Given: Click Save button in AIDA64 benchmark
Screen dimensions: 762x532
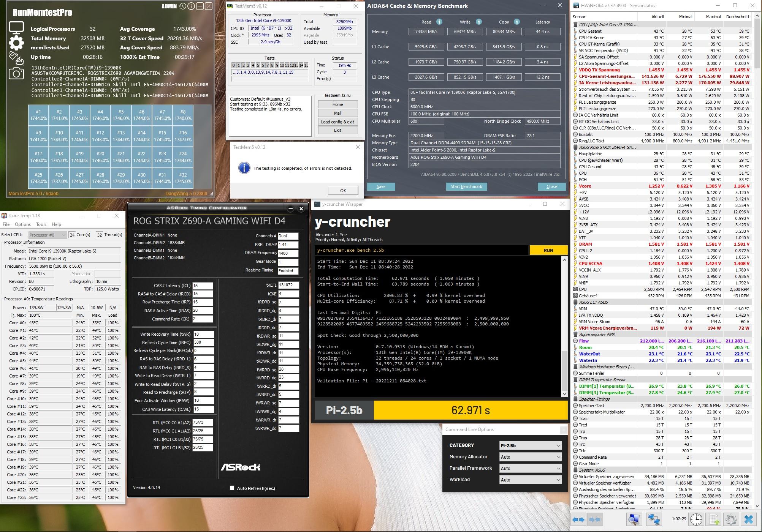Looking at the screenshot, I should click(x=381, y=186).
